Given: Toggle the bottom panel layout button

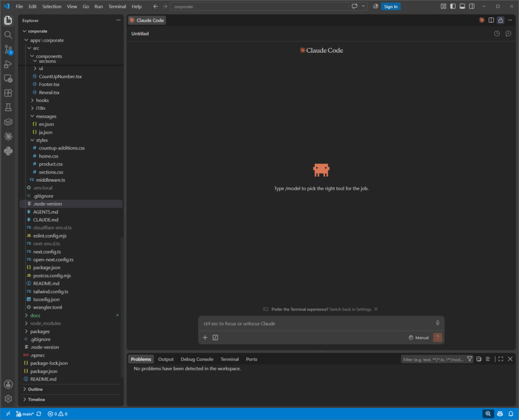Looking at the screenshot, I should click(x=462, y=6).
